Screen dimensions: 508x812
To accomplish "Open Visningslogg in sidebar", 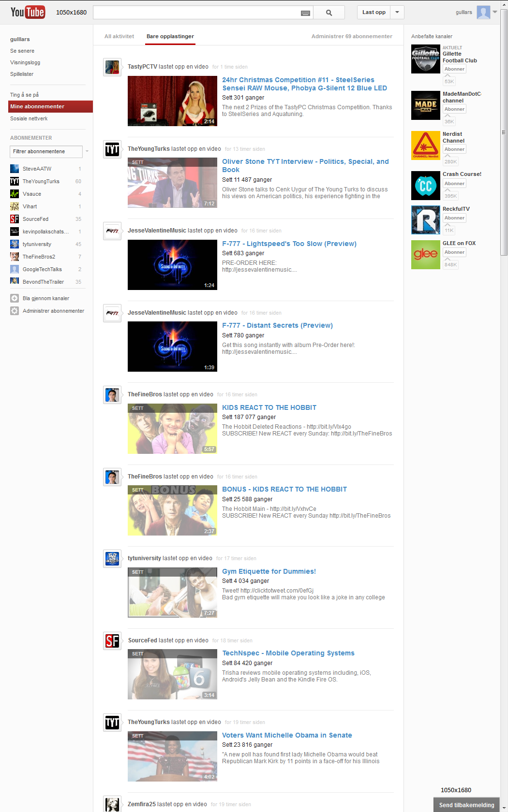I will click(25, 62).
